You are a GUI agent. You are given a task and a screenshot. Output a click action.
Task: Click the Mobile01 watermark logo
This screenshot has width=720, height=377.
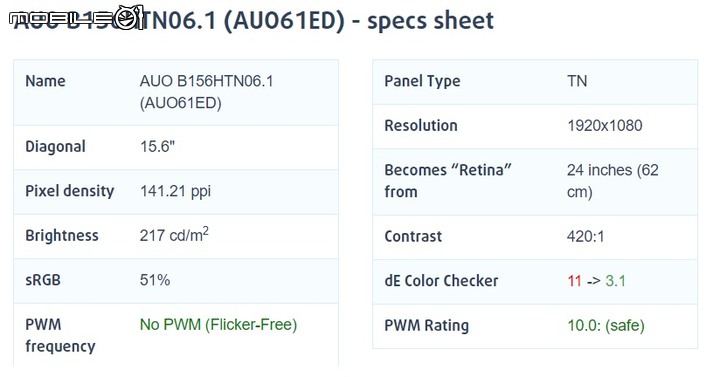[77, 18]
